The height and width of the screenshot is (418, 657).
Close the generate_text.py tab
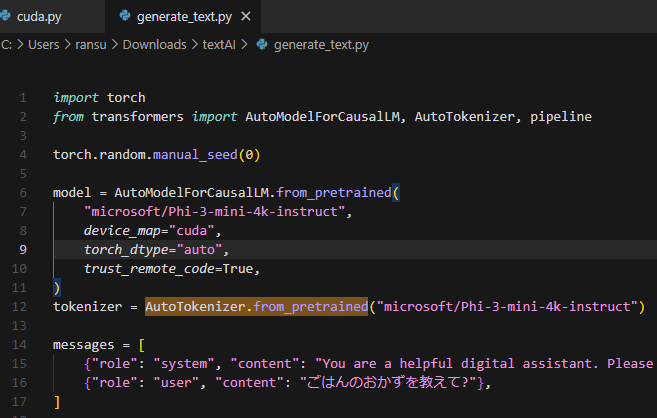pyautogui.click(x=246, y=16)
